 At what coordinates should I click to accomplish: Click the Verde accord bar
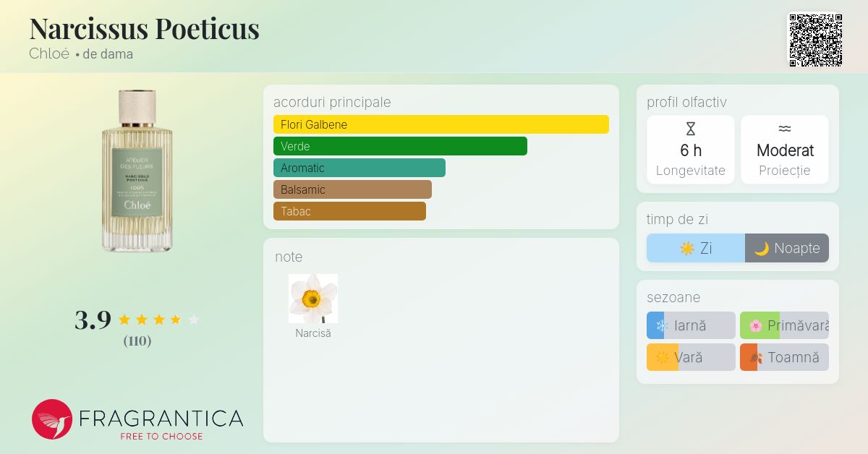pyautogui.click(x=400, y=146)
